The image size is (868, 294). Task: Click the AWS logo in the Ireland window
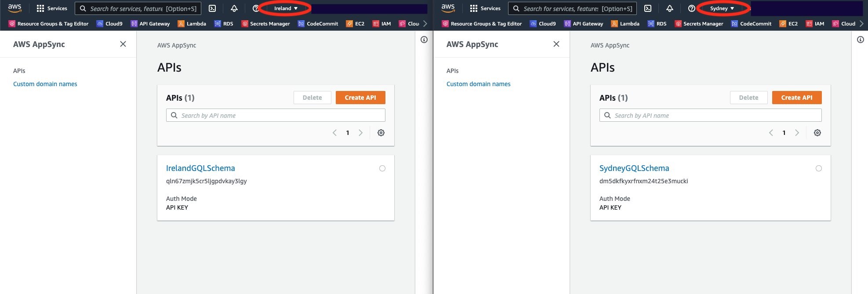tap(15, 8)
